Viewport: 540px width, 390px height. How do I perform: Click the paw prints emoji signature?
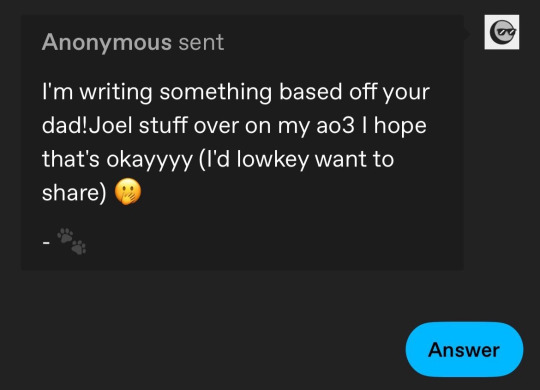click(x=72, y=241)
